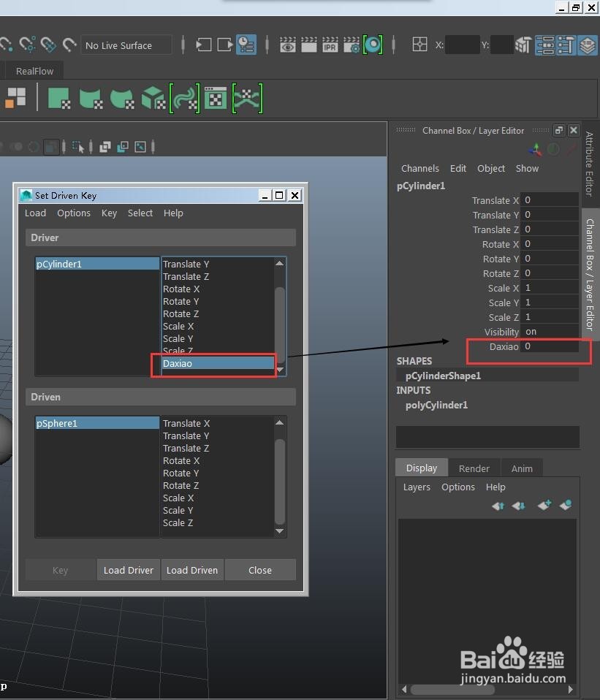Click the IPR render icon
This screenshot has height=700, width=600.
click(330, 45)
